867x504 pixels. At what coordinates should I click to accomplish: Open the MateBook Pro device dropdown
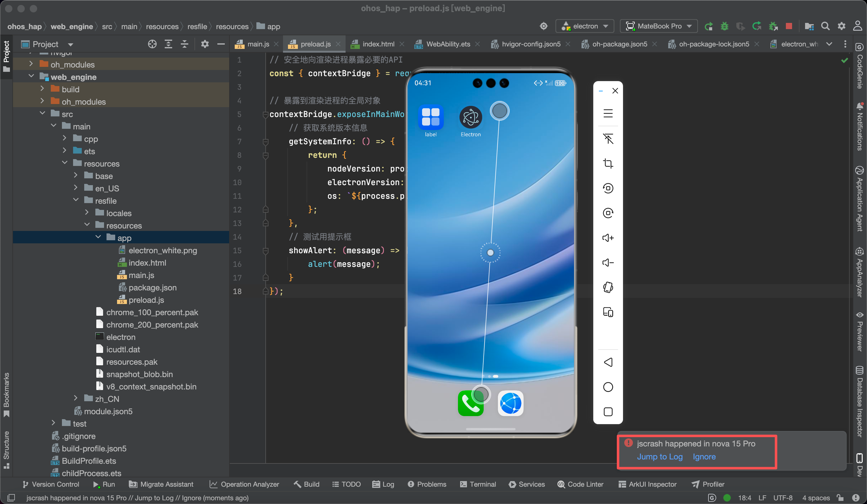[658, 26]
